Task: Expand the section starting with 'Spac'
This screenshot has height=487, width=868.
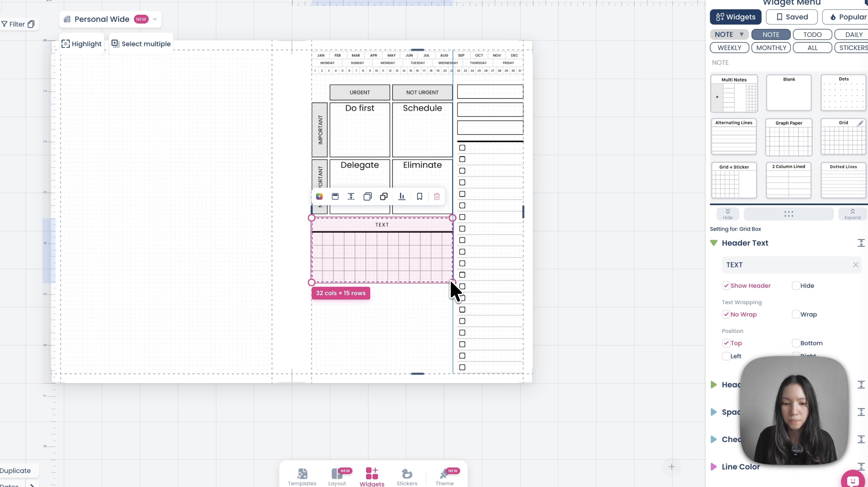Action: point(714,412)
